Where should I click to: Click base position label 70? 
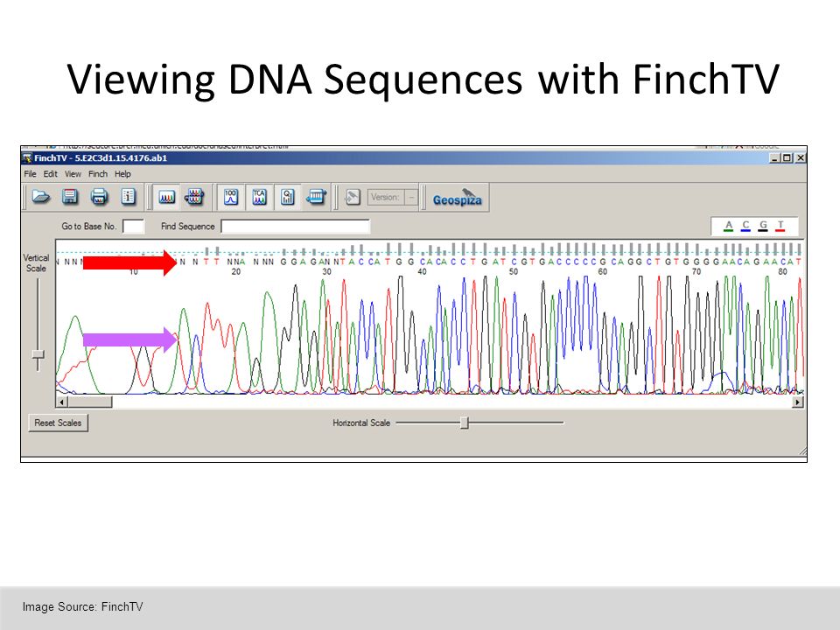click(696, 271)
